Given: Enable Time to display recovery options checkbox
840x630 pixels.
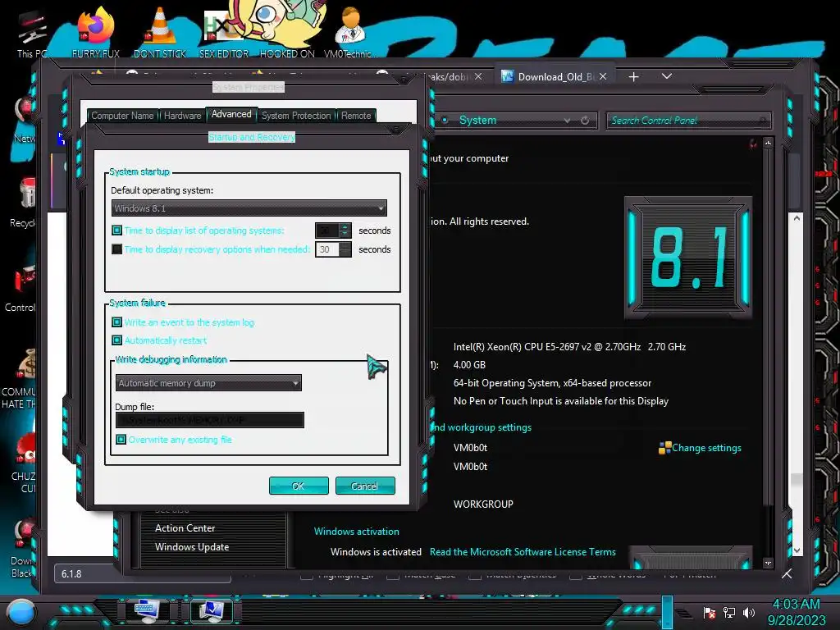Looking at the screenshot, I should tap(116, 249).
